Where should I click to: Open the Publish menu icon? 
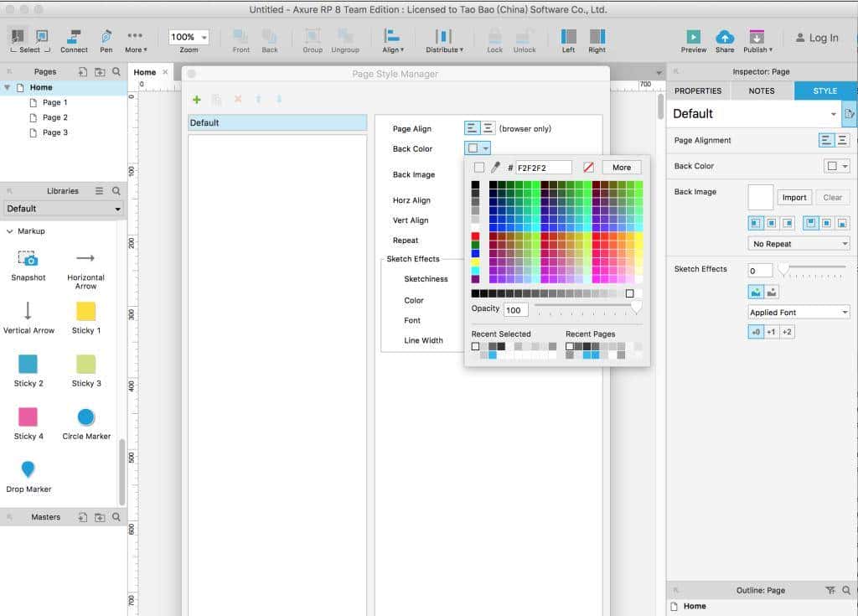click(x=756, y=37)
